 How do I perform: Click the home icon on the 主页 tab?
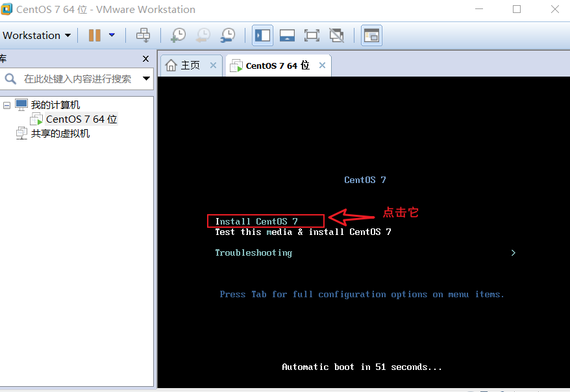tap(171, 66)
